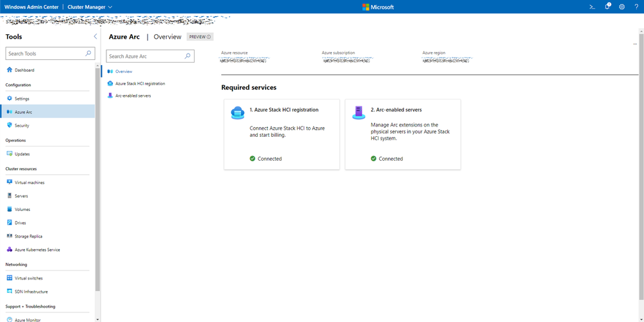Collapse the Tools panel chevron
This screenshot has width=644, height=322.
click(95, 37)
